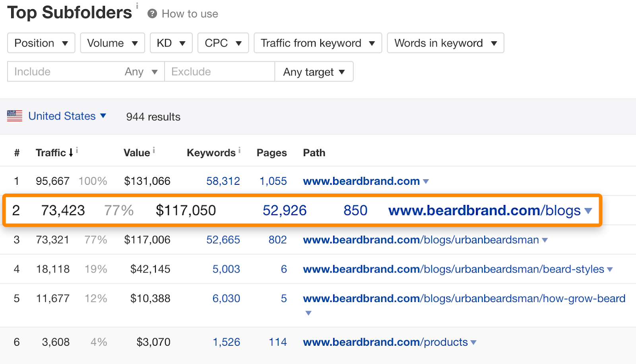
Task: Open the www.beardbrand.com path link
Action: (x=361, y=181)
